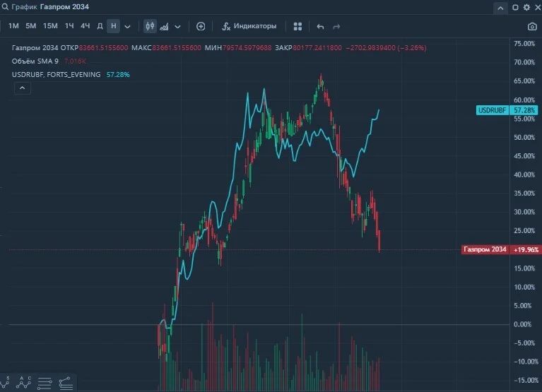
Task: Click the 0.00% level on price axis
Action: click(522, 324)
